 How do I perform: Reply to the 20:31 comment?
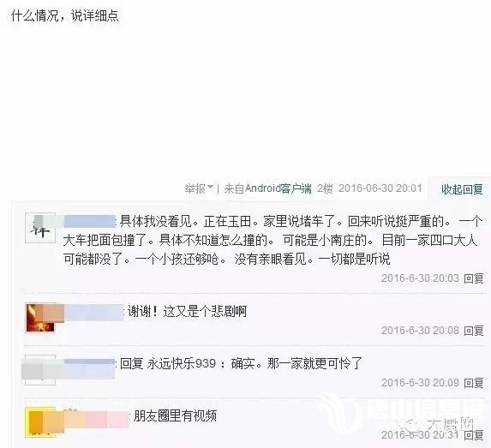tap(474, 435)
